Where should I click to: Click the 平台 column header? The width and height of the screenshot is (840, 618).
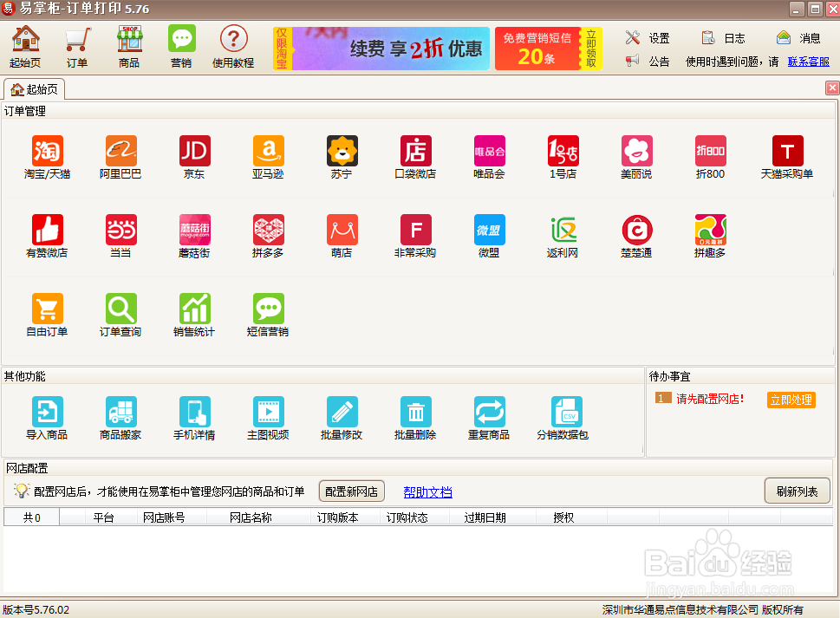[x=103, y=517]
